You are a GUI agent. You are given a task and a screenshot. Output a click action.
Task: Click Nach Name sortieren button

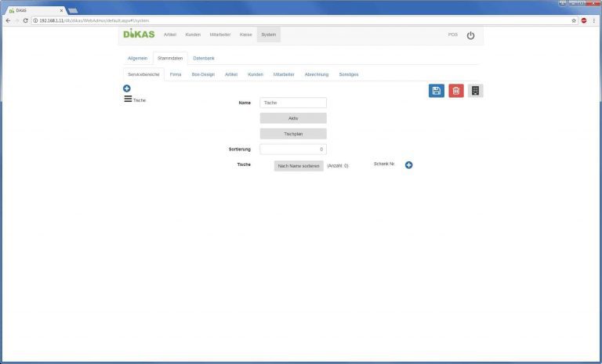tap(299, 166)
